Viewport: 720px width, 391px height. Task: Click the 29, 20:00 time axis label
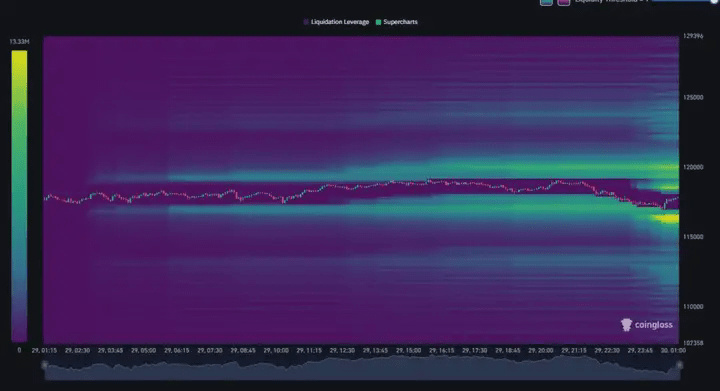click(540, 350)
